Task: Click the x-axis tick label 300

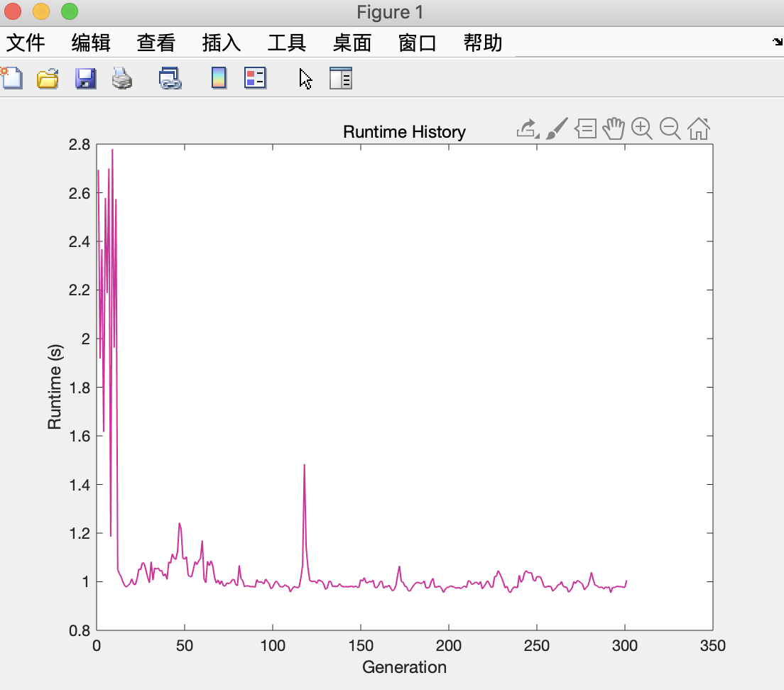Action: [624, 645]
